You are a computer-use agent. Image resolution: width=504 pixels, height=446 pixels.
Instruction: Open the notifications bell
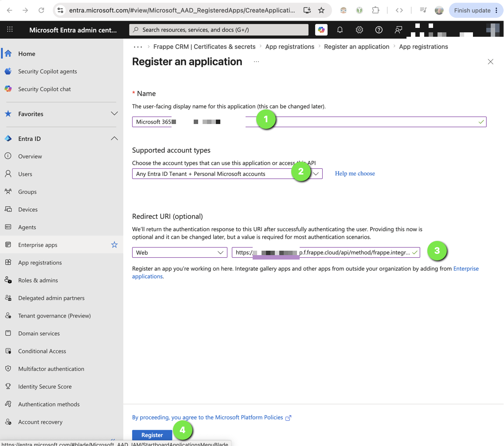(340, 30)
